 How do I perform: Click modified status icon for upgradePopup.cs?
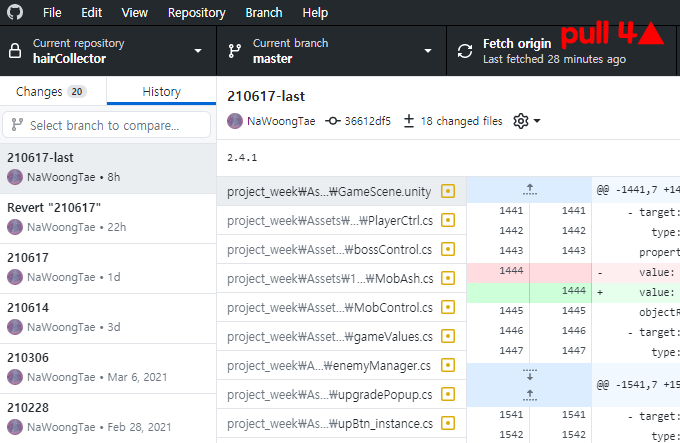point(448,394)
